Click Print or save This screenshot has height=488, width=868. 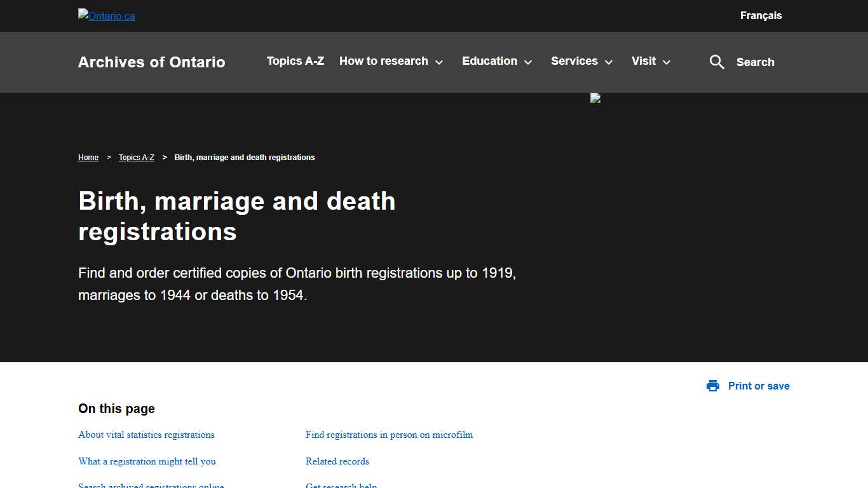(759, 386)
